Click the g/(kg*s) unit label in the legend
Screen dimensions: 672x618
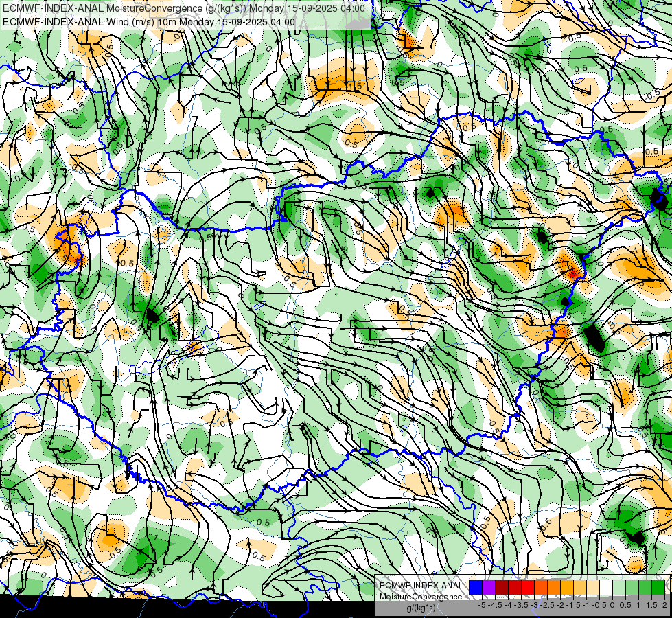coord(421,608)
